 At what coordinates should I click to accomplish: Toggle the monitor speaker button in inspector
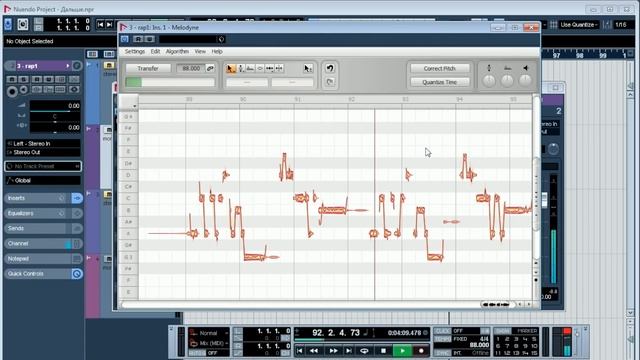[24, 90]
